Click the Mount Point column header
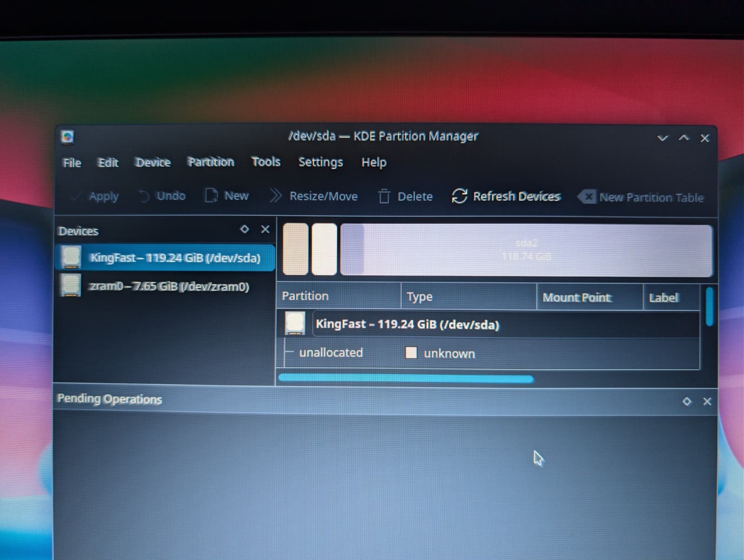The width and height of the screenshot is (744, 560). [590, 298]
